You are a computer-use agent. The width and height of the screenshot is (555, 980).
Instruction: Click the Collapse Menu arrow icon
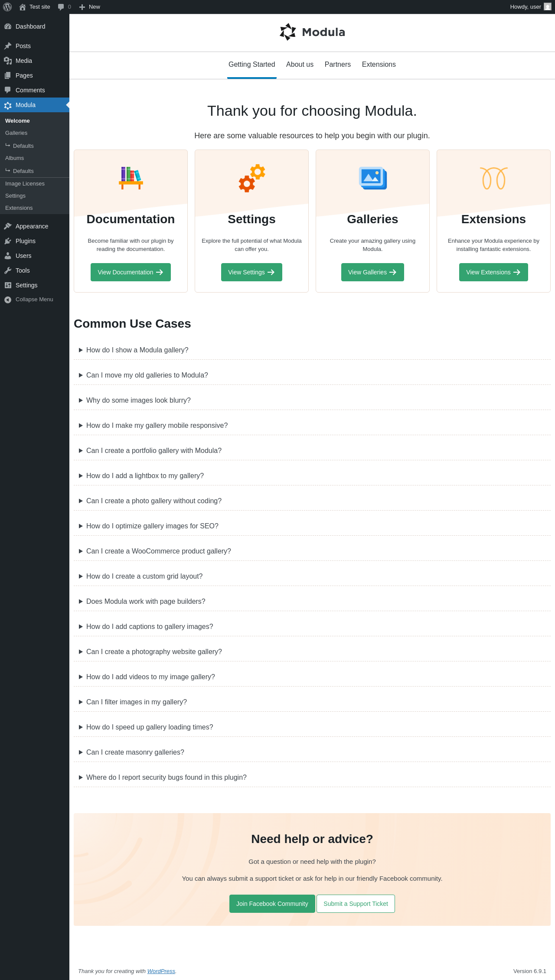tap(8, 300)
